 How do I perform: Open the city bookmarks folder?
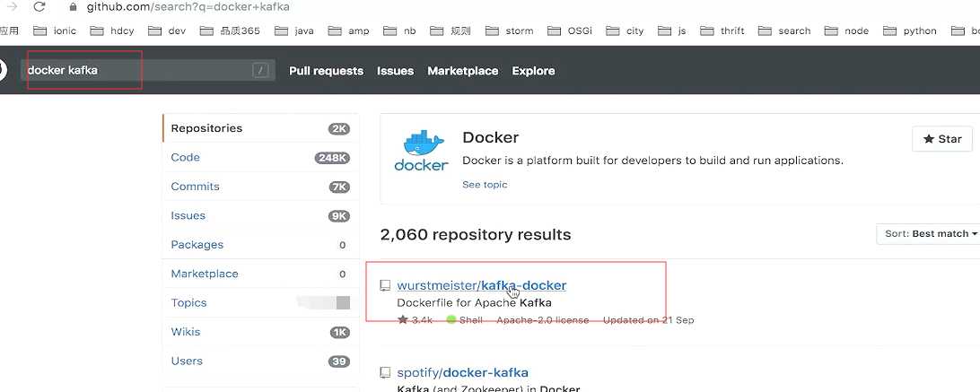pyautogui.click(x=625, y=30)
